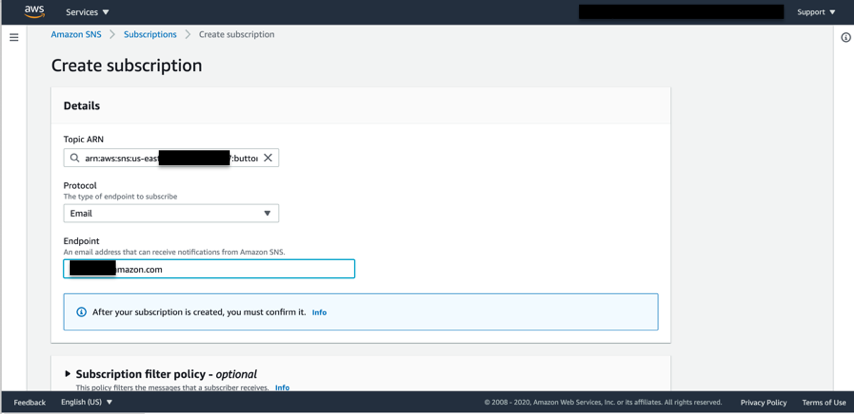This screenshot has width=854, height=414.
Task: Go to the Amazon SNS breadcrumb
Action: point(76,34)
